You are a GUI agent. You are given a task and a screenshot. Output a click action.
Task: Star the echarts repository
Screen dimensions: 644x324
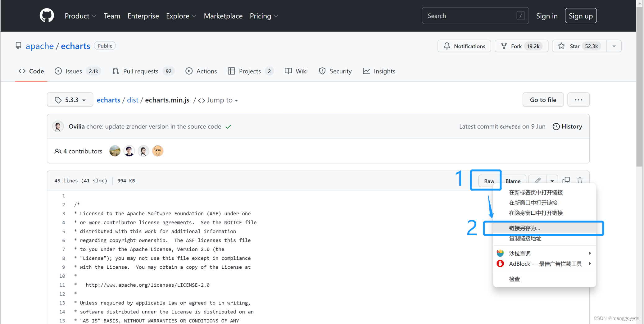[x=579, y=46]
